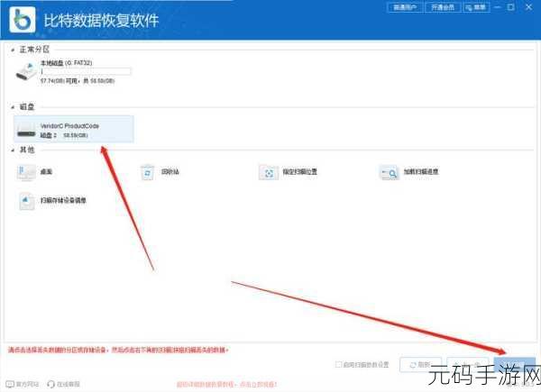Open the red data recovery tutorial link
Screen dimensions: 541x392
click(x=226, y=384)
